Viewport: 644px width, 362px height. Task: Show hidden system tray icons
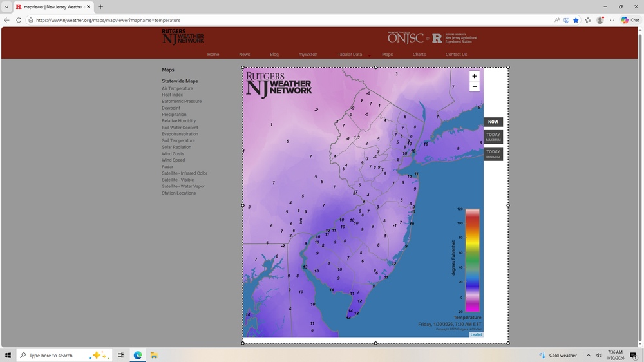(x=588, y=355)
